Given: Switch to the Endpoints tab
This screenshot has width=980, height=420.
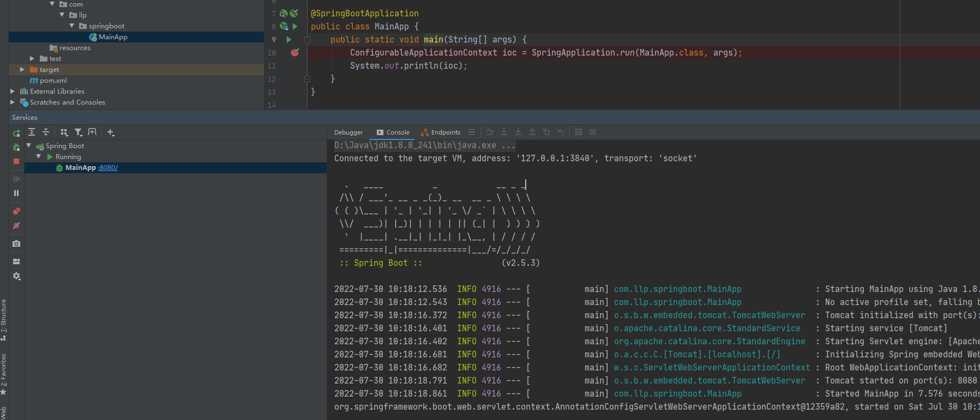Looking at the screenshot, I should click(441, 132).
